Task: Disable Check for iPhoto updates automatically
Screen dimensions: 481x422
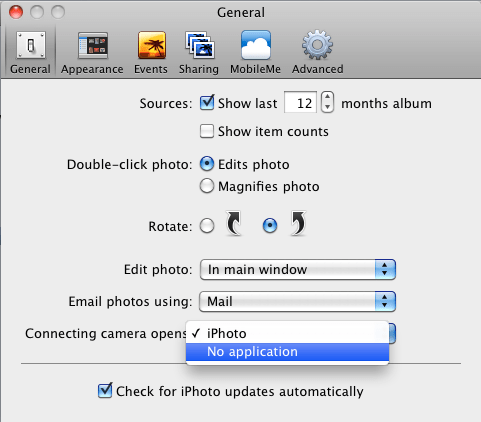Action: click(105, 390)
